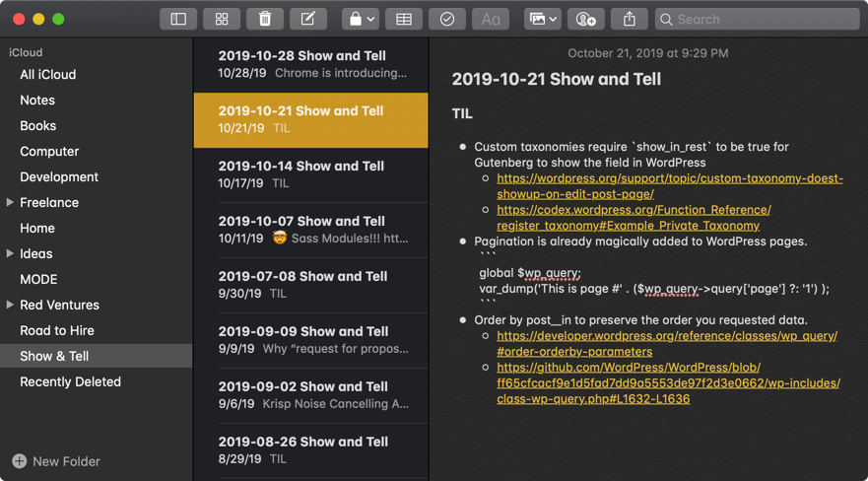Open the developer.wordpress.org wp_query reference link
Screen dimensions: 868x481
(667, 344)
